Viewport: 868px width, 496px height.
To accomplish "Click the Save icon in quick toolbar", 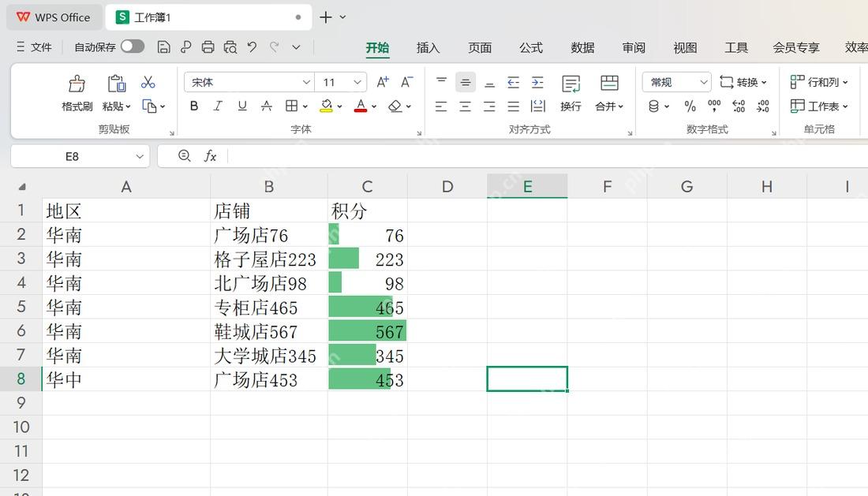I will coord(163,47).
